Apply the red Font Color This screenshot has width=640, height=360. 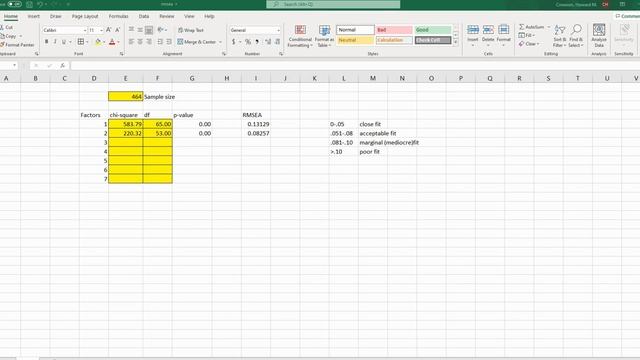(x=112, y=42)
